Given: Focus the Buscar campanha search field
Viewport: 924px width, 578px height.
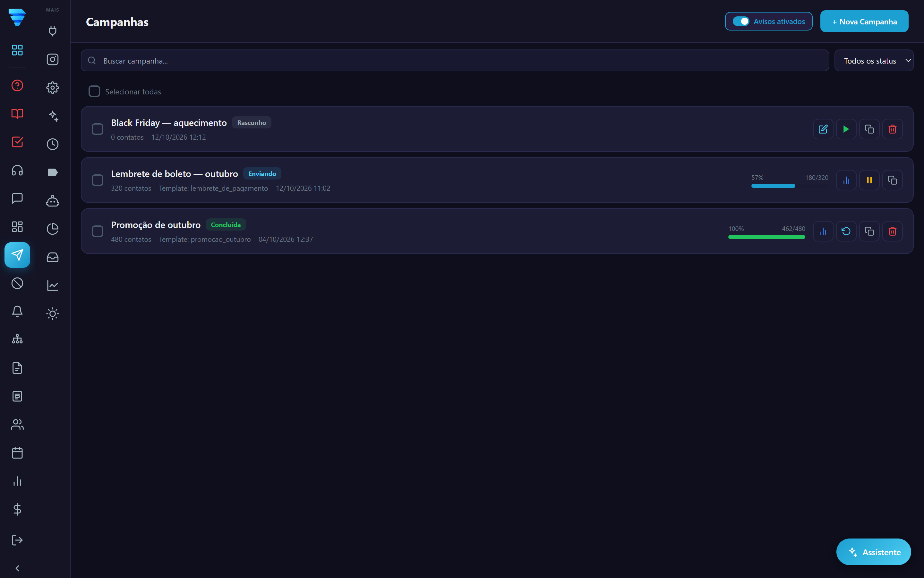Looking at the screenshot, I should [455, 60].
